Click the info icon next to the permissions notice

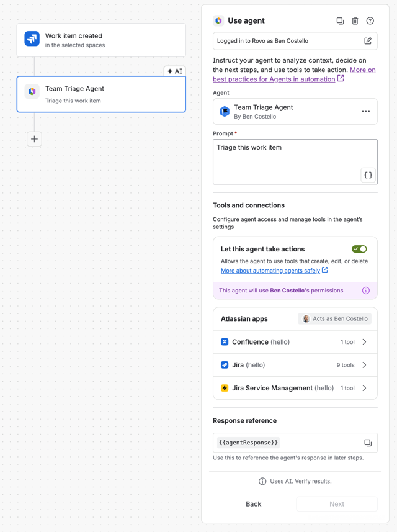(366, 291)
